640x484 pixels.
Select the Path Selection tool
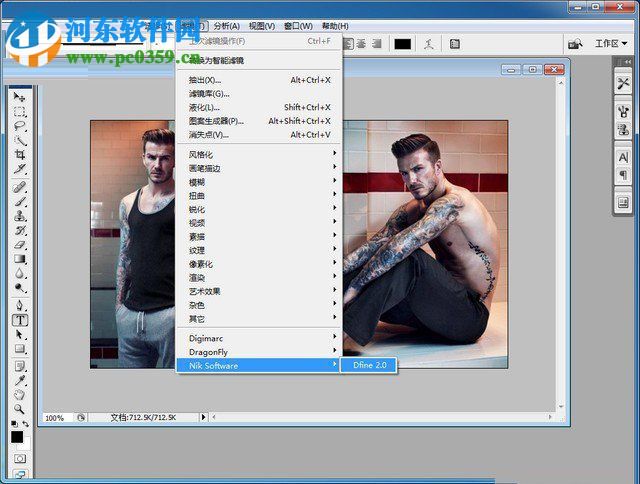coord(19,334)
